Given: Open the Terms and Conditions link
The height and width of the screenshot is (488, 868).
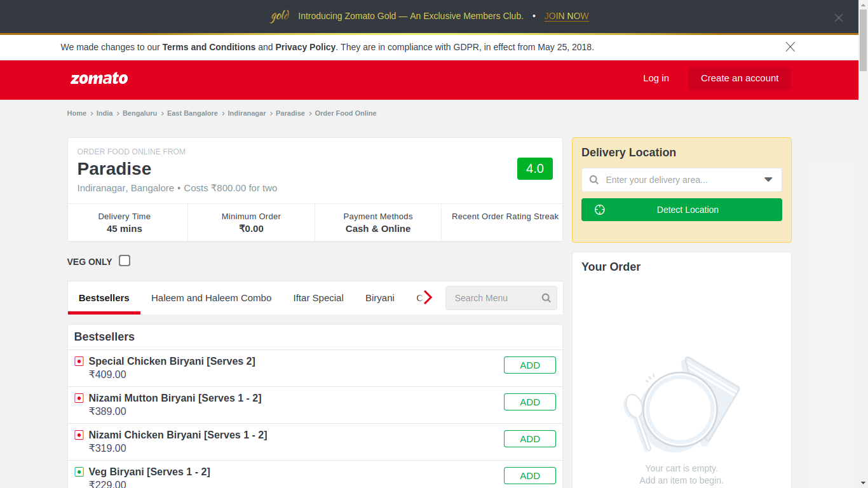Looking at the screenshot, I should pos(209,47).
